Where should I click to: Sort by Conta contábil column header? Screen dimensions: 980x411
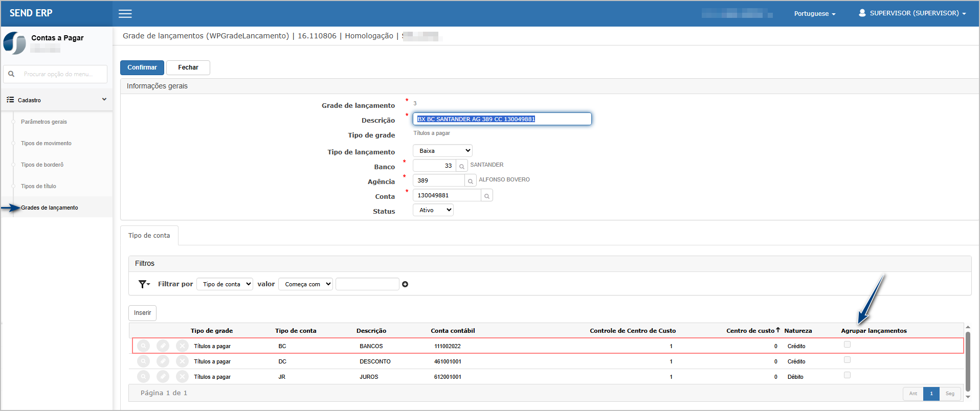coord(453,331)
